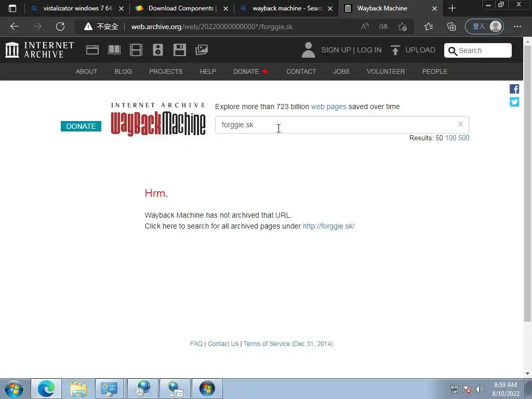Click the browser address bar URL
The width and height of the screenshot is (532, 399).
(x=212, y=26)
